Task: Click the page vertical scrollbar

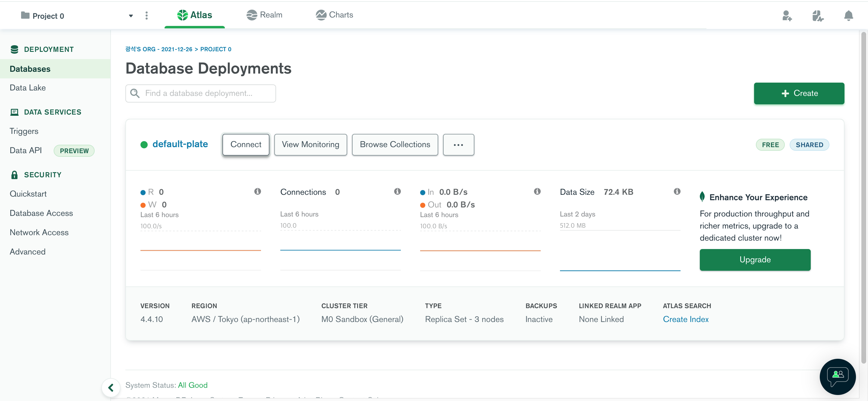Action: click(863, 197)
